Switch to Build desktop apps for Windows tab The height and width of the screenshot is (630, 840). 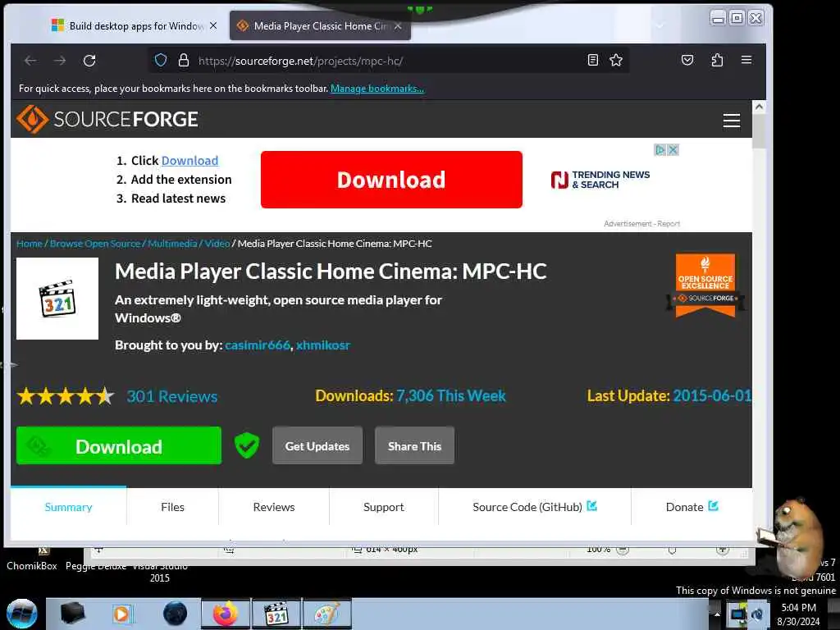129,25
